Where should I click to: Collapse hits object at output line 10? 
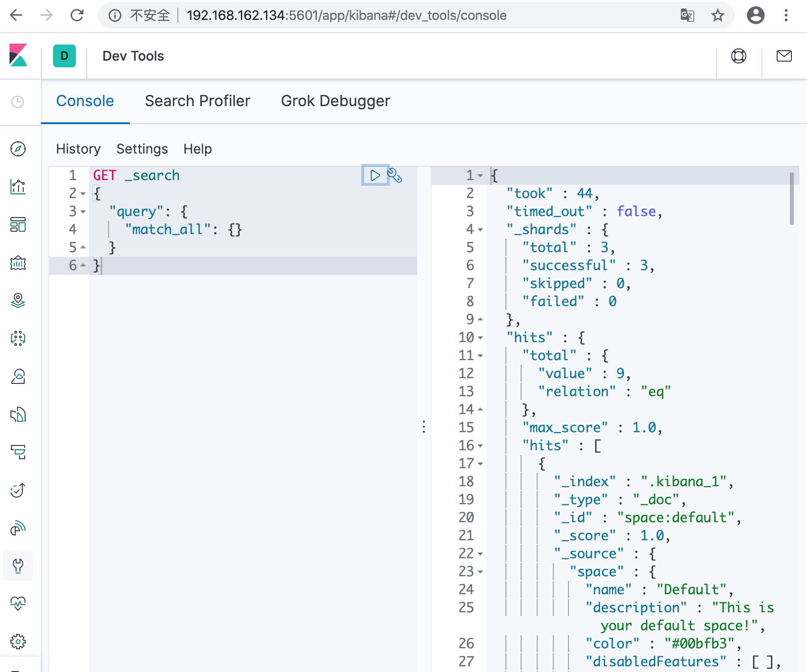click(x=480, y=338)
